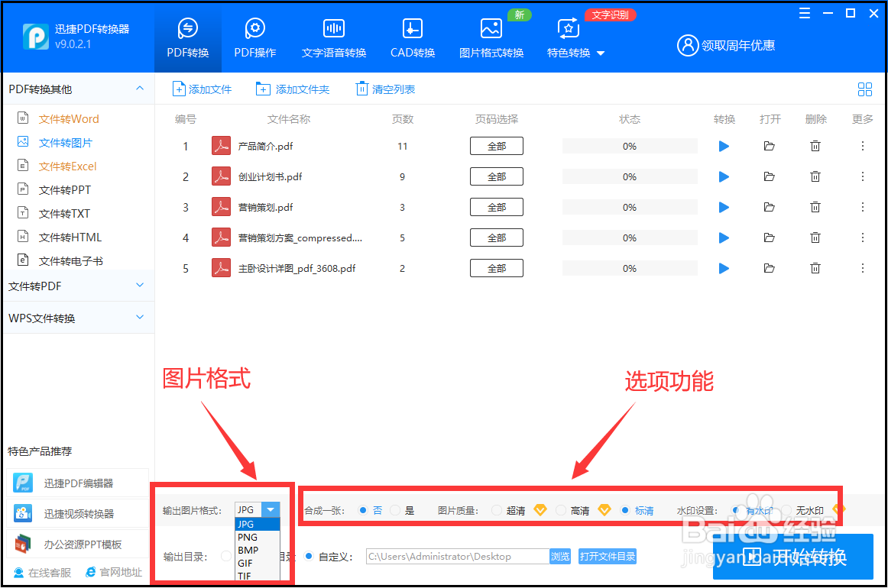Delete 营销策划.pdf using its trash icon

[x=815, y=208]
